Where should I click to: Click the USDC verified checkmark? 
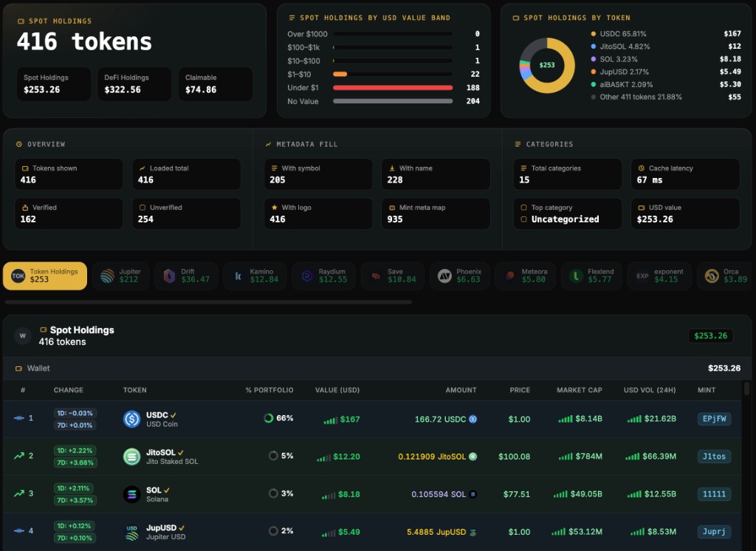(x=173, y=415)
